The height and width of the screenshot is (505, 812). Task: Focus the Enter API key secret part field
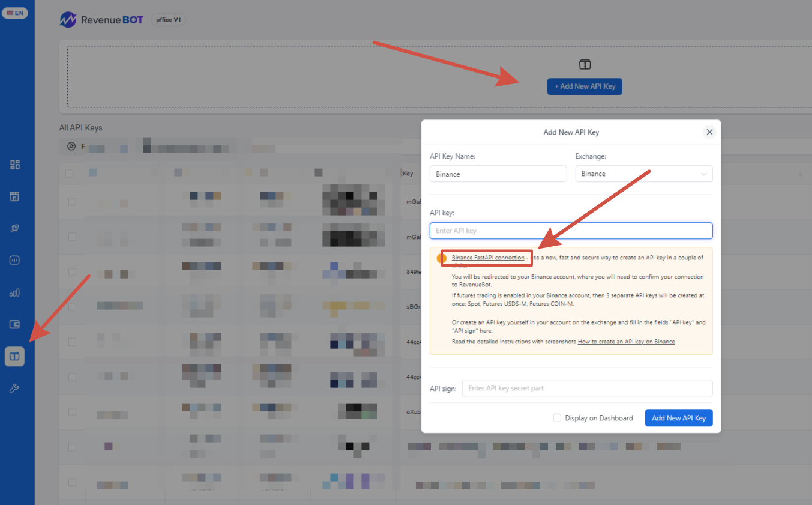[588, 388]
